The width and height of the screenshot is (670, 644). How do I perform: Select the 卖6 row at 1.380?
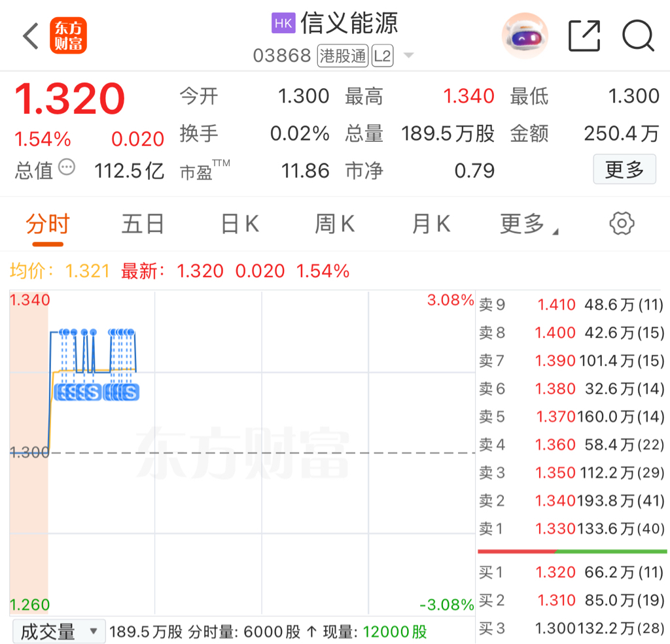pos(571,388)
